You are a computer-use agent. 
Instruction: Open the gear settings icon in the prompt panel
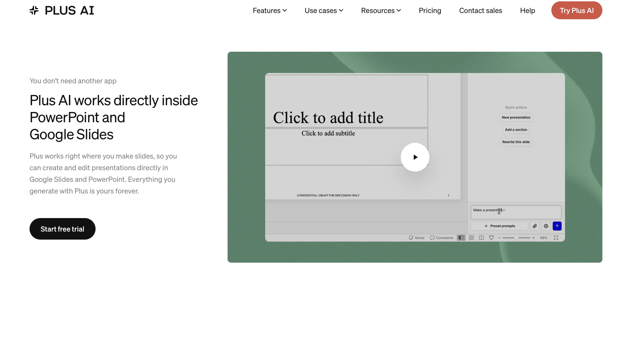[x=546, y=226]
